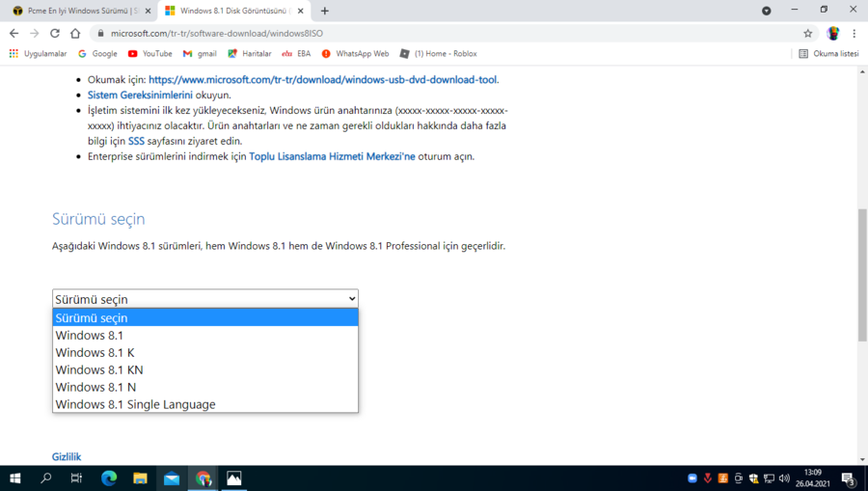This screenshot has height=491, width=868.
Task: Open the Roblox Home bookmark
Action: tap(439, 54)
